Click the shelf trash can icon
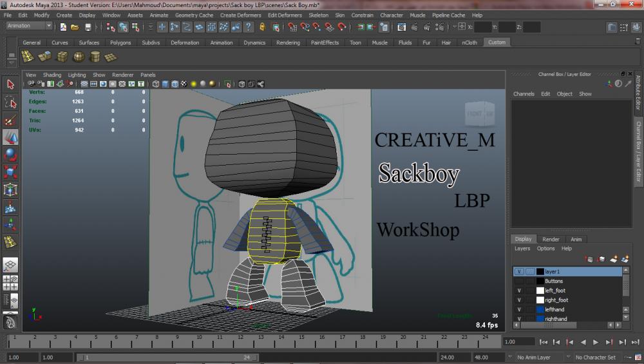 pos(638,41)
